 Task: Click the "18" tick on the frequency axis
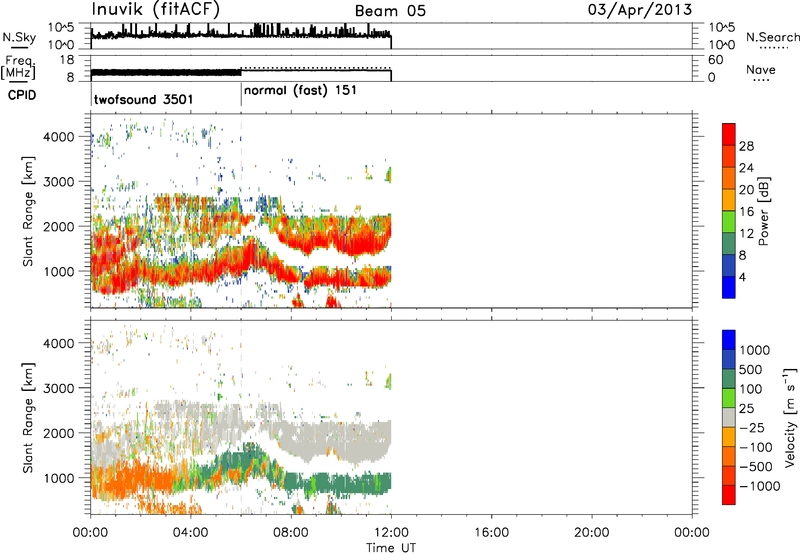[66, 60]
